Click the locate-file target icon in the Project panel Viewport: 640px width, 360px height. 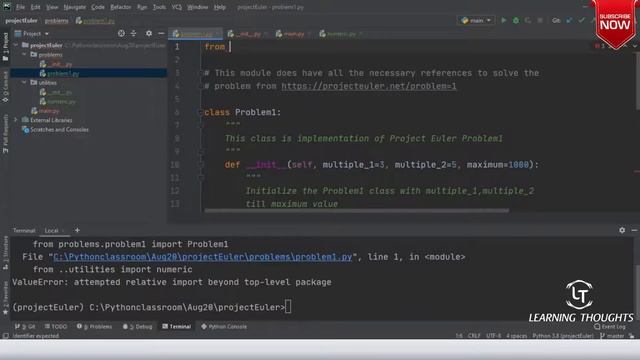121,33
